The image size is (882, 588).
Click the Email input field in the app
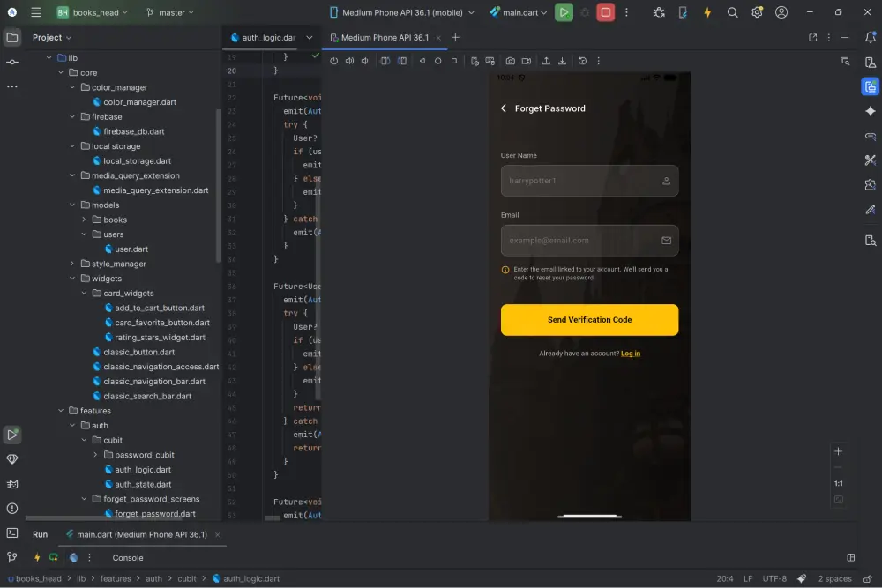pos(589,240)
